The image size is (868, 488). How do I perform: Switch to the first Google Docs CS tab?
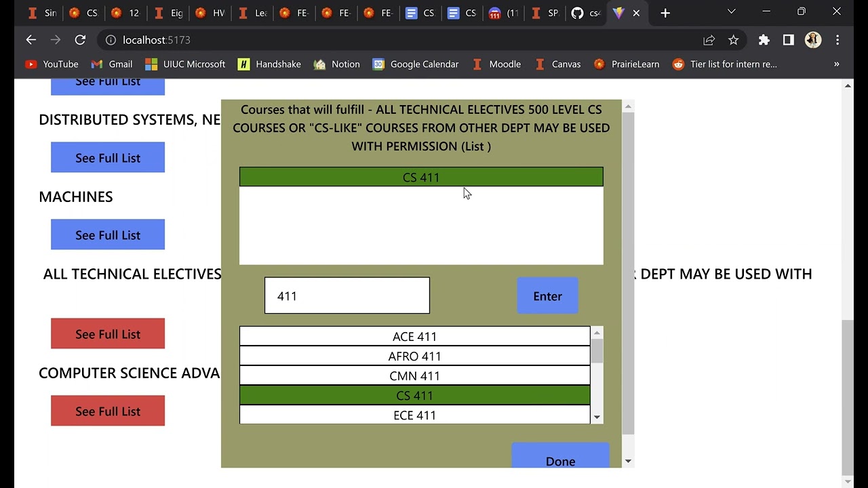tap(419, 13)
